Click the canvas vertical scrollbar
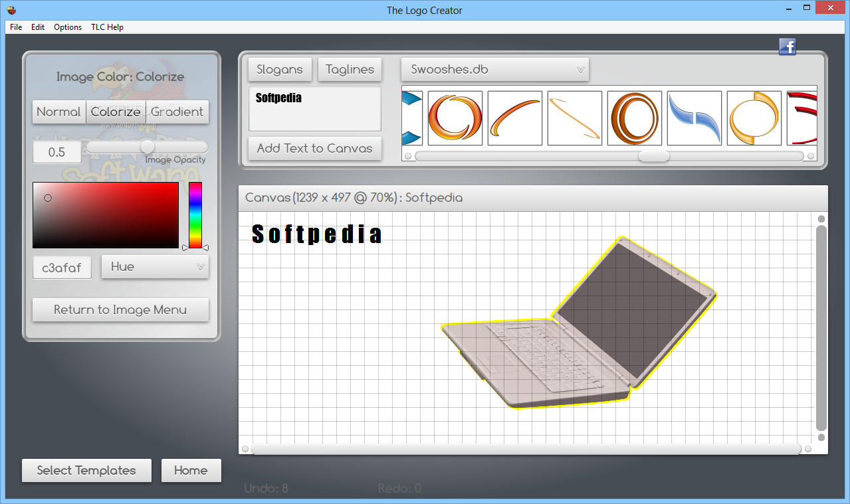 click(821, 328)
